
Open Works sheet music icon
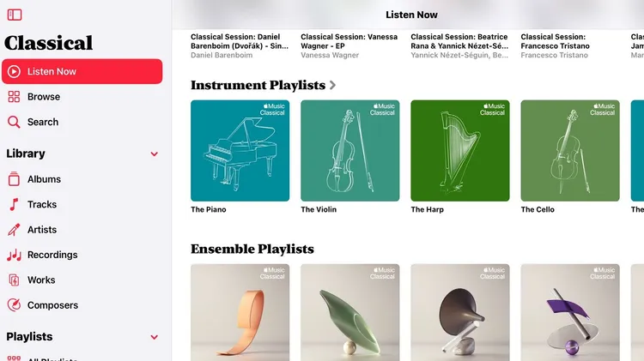tap(14, 280)
